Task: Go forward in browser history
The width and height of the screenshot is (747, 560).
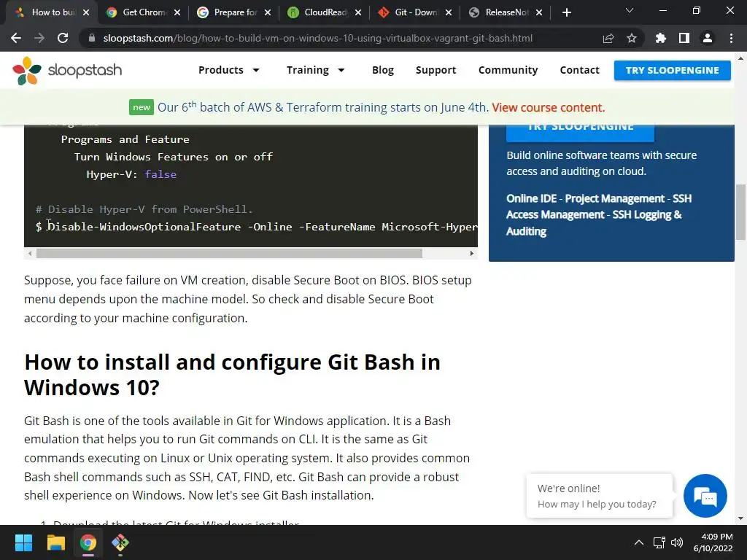Action: 39,38
